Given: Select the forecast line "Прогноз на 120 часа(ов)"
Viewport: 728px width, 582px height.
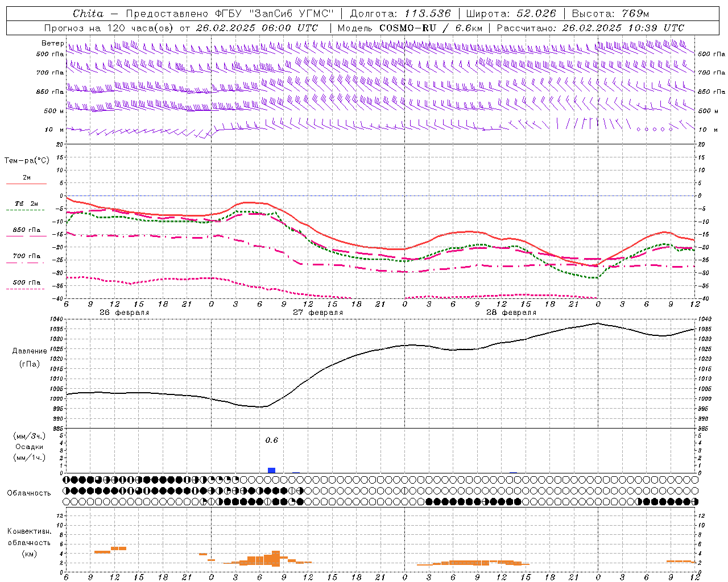Looking at the screenshot, I should [x=110, y=28].
